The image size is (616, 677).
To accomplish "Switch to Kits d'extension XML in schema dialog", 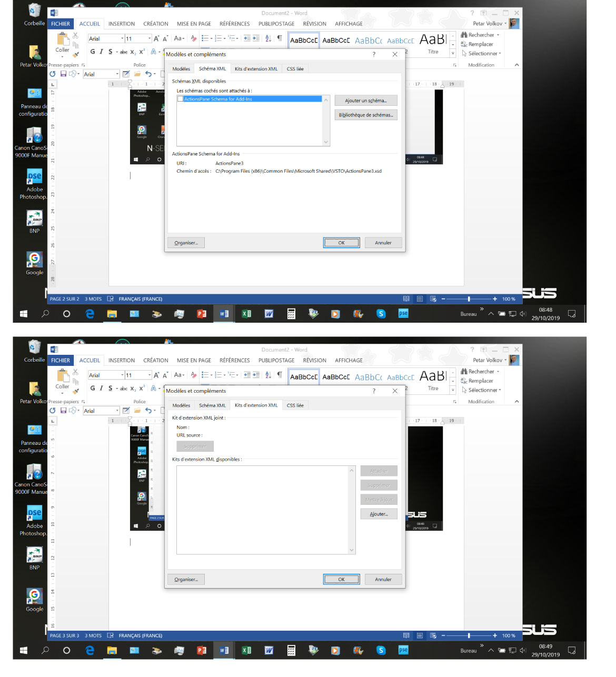I will tap(256, 69).
